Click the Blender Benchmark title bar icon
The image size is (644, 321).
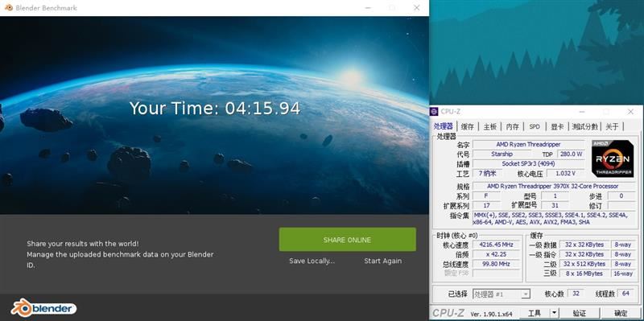click(x=8, y=8)
